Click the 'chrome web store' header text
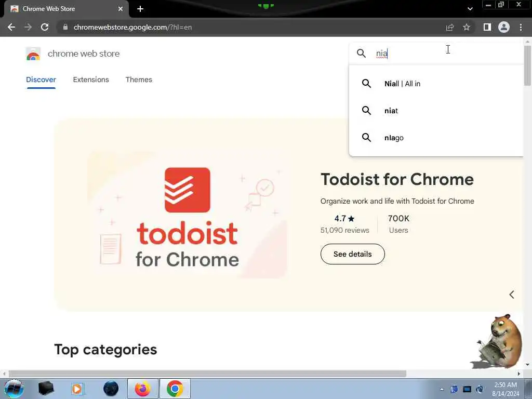The image size is (532, 399). [x=84, y=54]
